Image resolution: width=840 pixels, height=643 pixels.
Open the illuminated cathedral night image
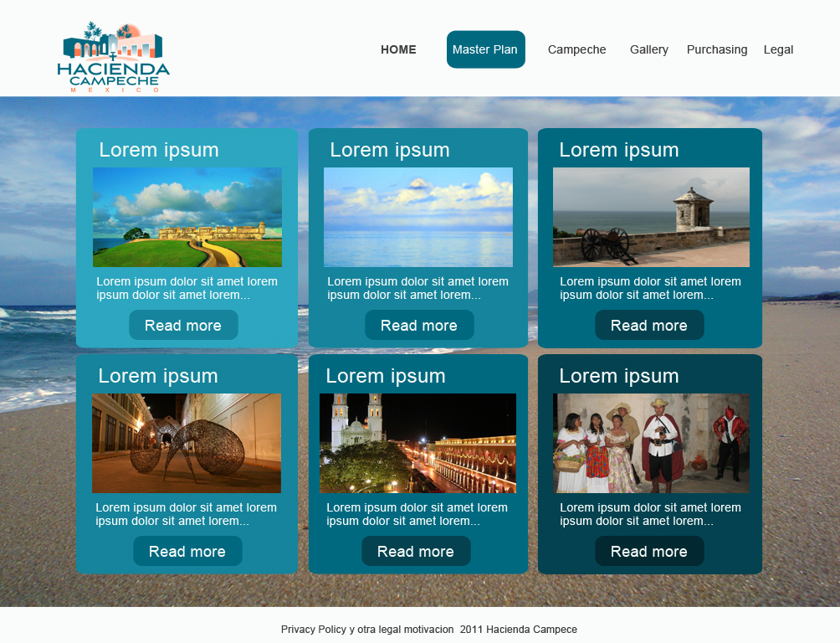click(x=417, y=443)
